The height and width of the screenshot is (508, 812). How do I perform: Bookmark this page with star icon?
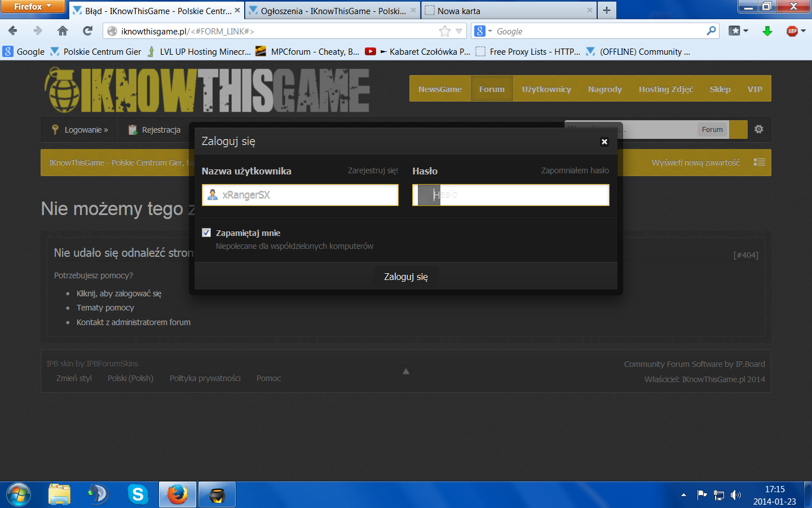[x=444, y=31]
